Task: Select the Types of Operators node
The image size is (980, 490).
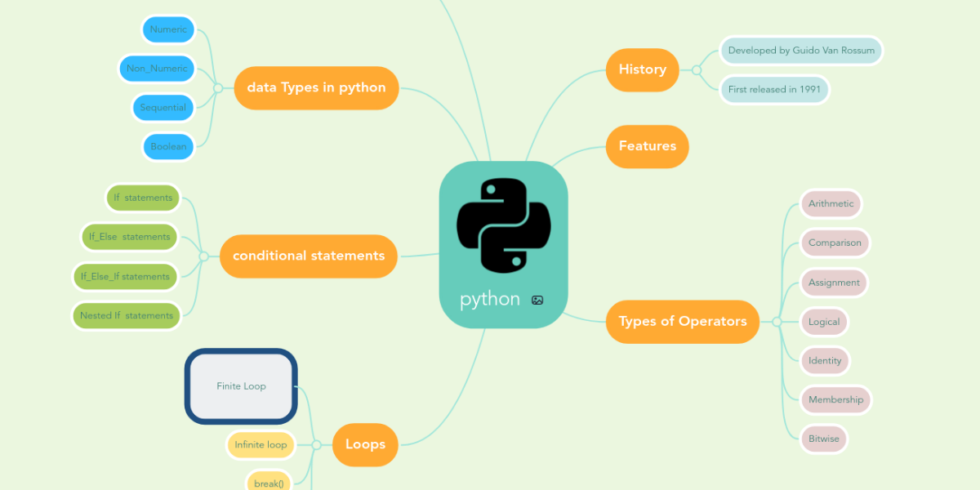Action: [683, 321]
